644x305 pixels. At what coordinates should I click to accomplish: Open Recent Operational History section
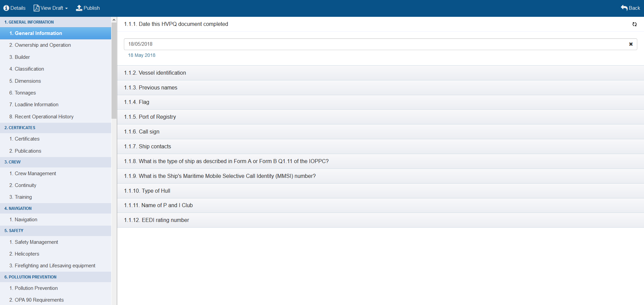[55, 117]
